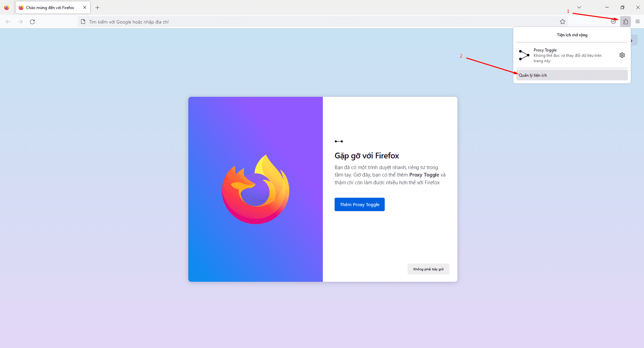
Task: Click the 'Tiện ích mở rộng' panel title
Action: click(572, 35)
